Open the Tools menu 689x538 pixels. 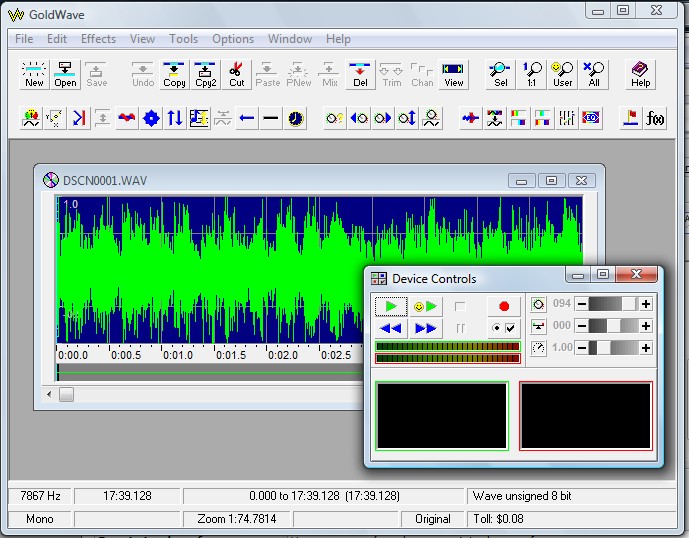184,39
